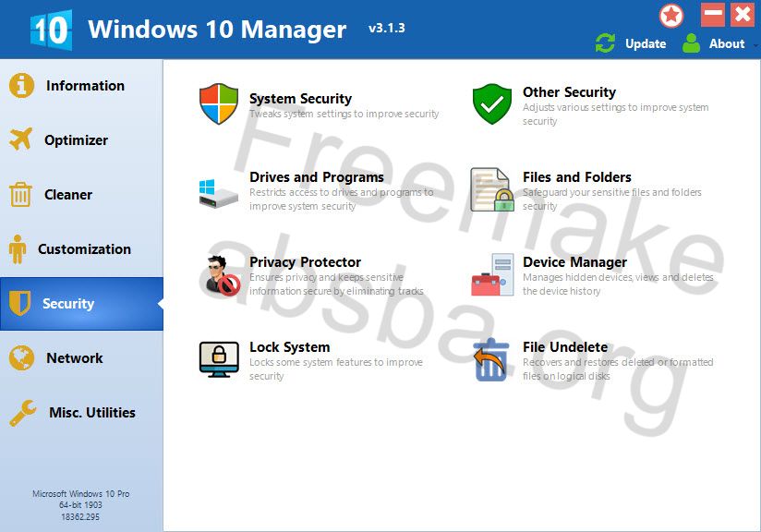Open the Misc. Utilities section

92,413
